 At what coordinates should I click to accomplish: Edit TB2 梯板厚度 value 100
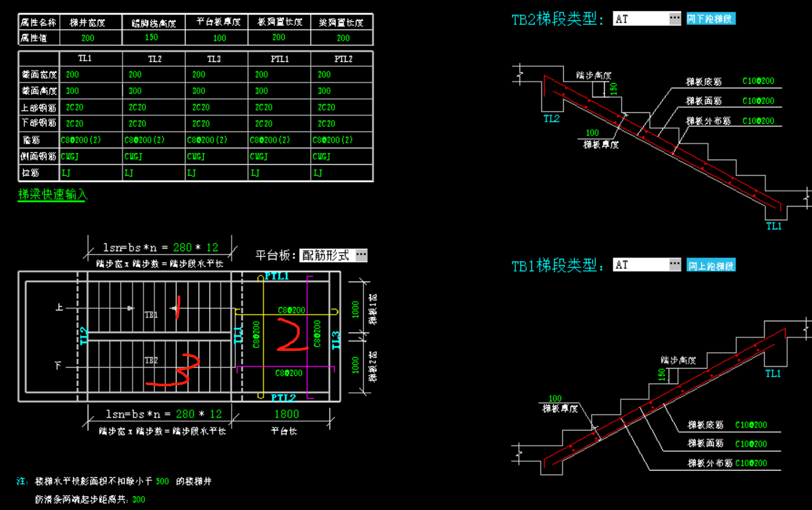(592, 133)
